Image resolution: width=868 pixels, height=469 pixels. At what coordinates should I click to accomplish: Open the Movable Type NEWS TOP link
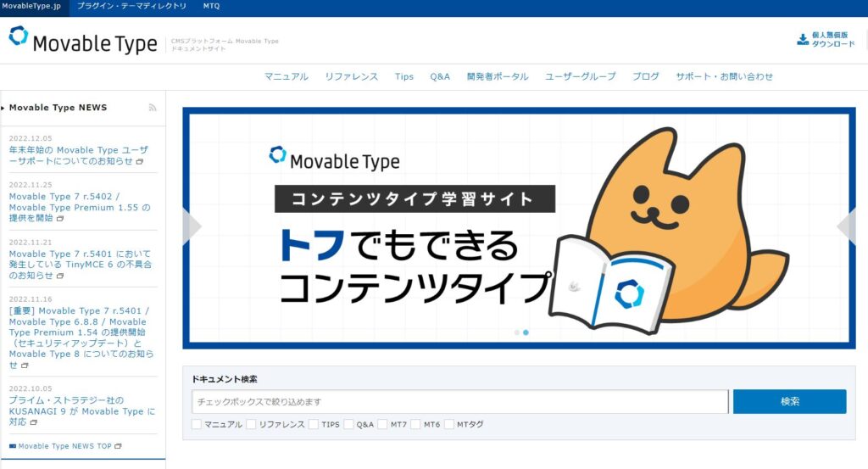[64, 446]
